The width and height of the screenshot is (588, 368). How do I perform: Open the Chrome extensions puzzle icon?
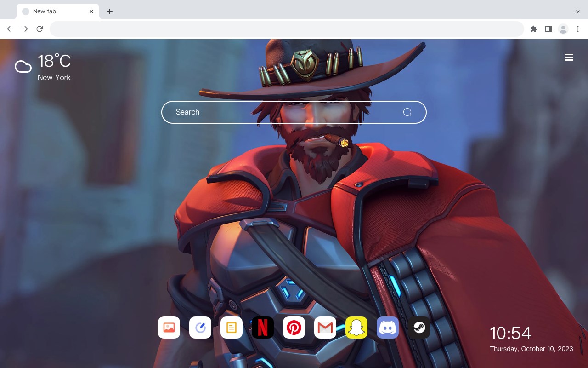pos(533,29)
